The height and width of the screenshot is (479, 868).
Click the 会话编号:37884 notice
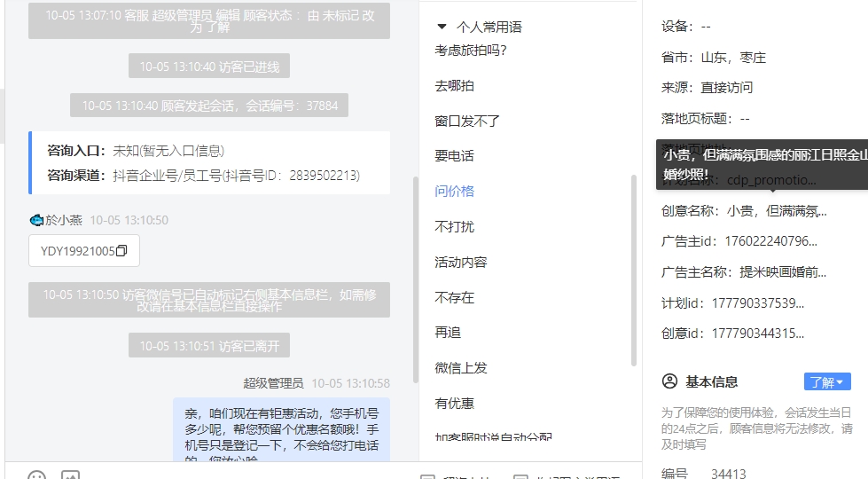click(209, 106)
